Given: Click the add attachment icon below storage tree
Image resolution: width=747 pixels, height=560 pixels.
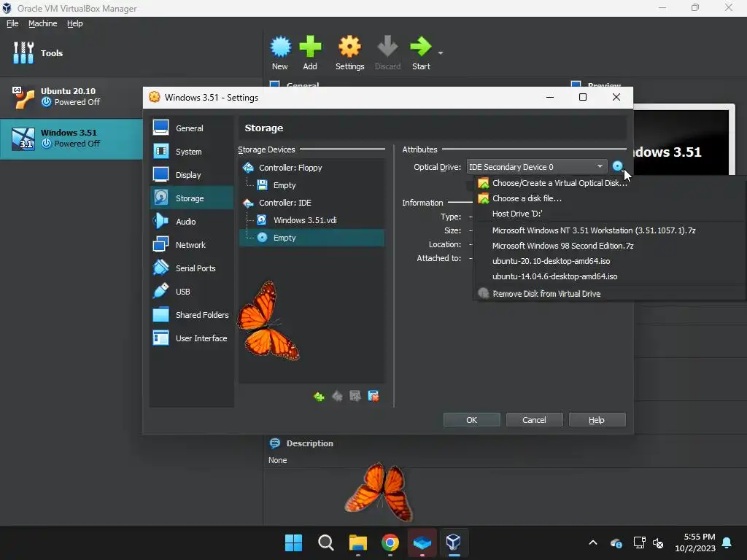Looking at the screenshot, I should click(355, 396).
